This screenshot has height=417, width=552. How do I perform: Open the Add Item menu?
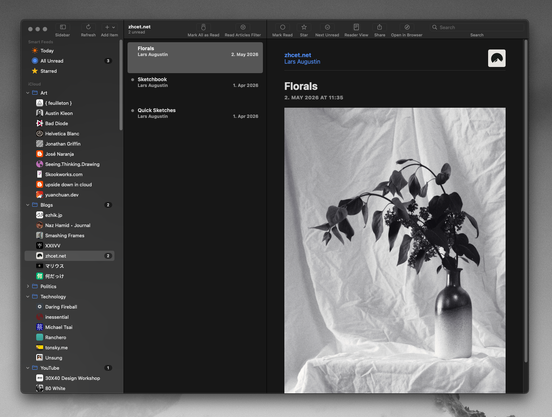109,27
